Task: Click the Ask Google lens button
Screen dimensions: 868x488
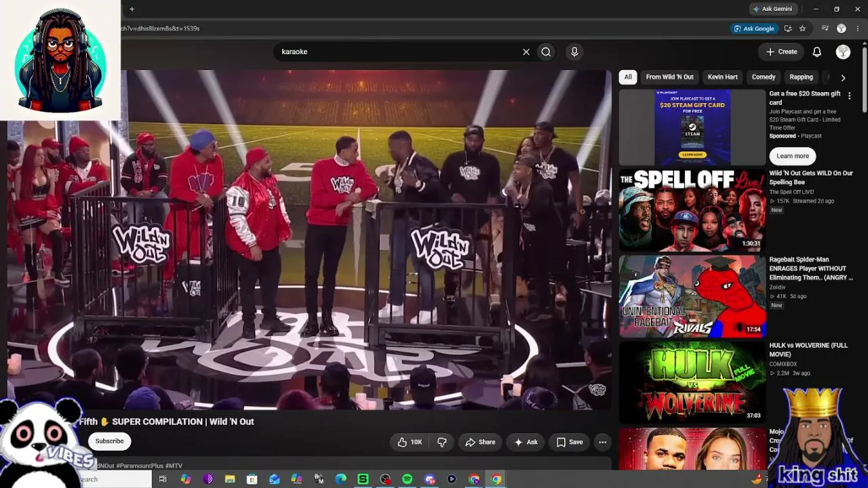Action: pyautogui.click(x=753, y=28)
